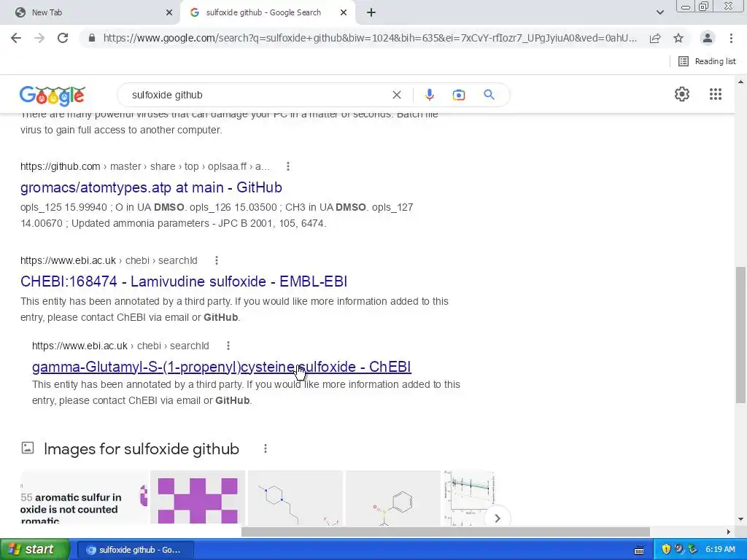Go back to the previous page
747x560 pixels.
16,38
